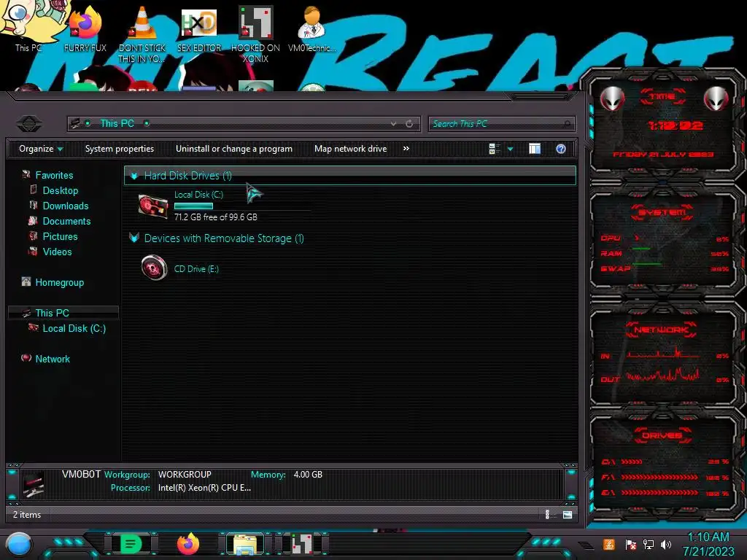Click the change view icon

(x=494, y=149)
